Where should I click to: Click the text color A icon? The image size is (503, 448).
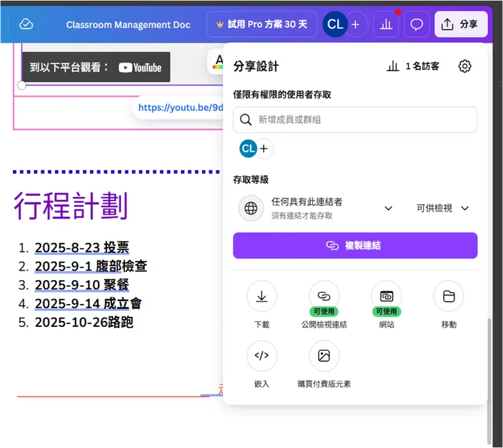tap(219, 62)
